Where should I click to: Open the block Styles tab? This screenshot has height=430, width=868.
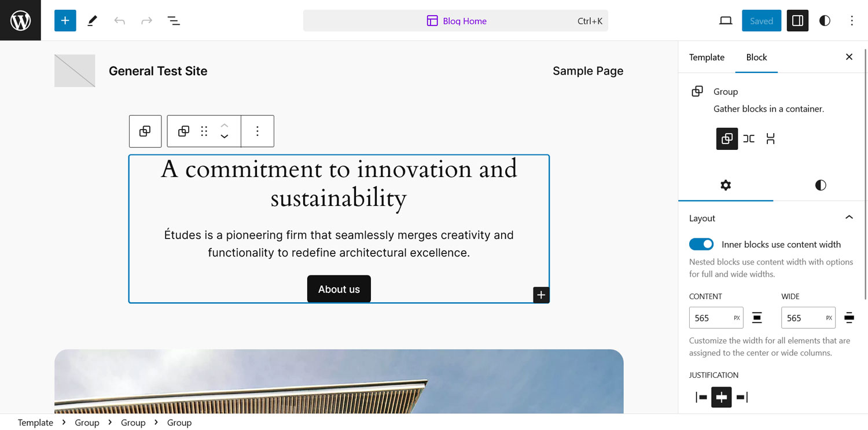(820, 185)
